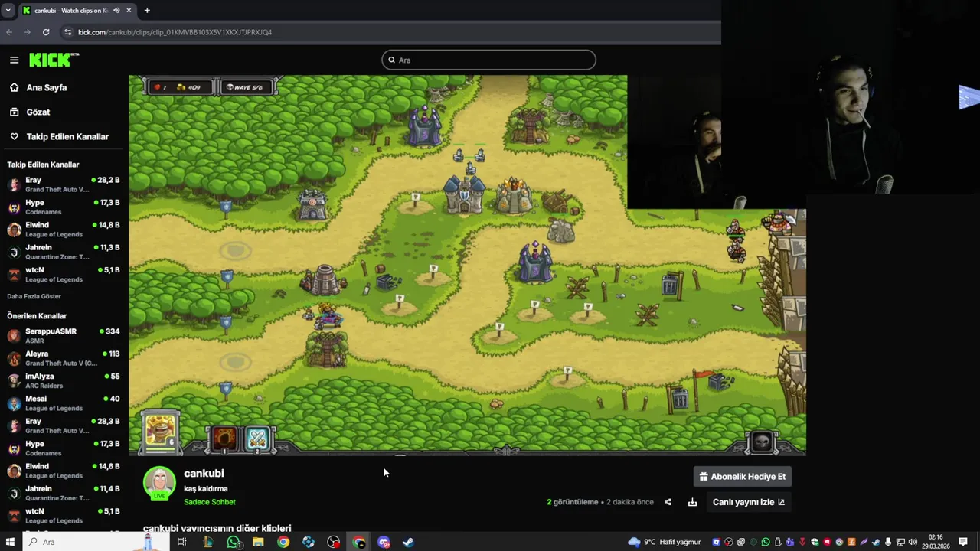This screenshot has width=980, height=551.
Task: Click SerappuASMR channel avatar
Action: click(14, 335)
